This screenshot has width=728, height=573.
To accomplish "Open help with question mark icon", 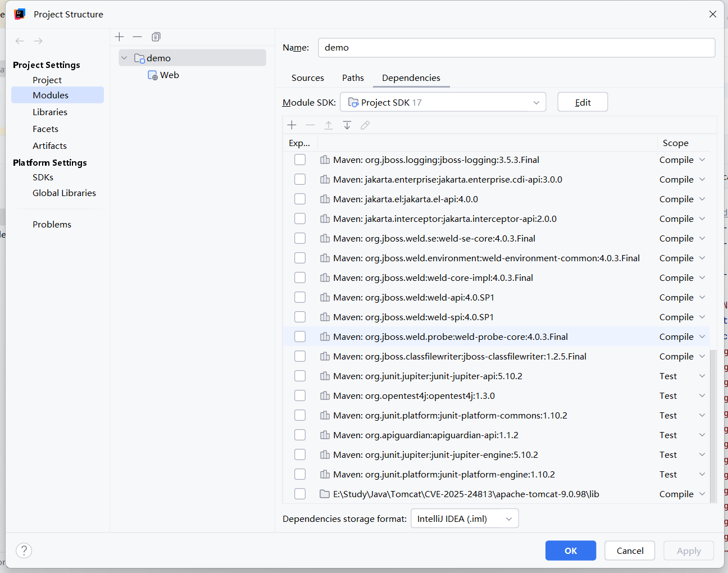I will (24, 551).
